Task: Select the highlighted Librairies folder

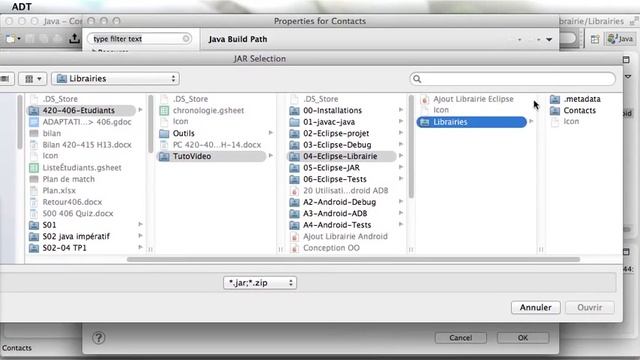Action: click(472, 122)
